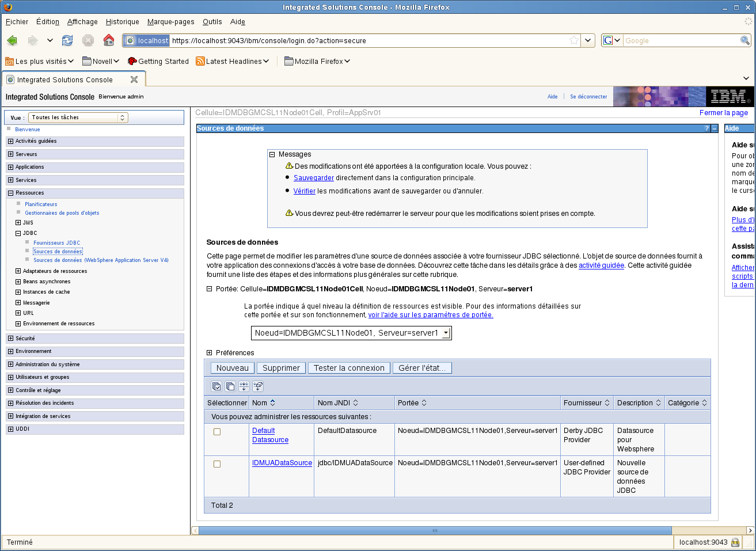The image size is (756, 551).
Task: Show the table filter view icon
Action: [x=244, y=386]
